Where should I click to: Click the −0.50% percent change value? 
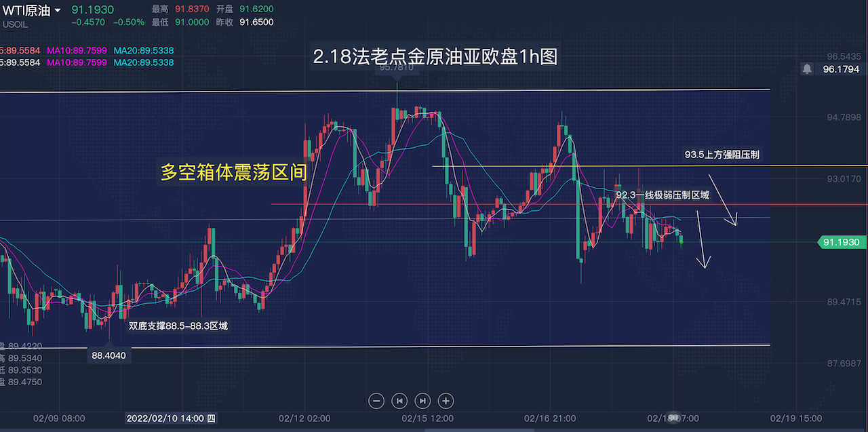129,22
